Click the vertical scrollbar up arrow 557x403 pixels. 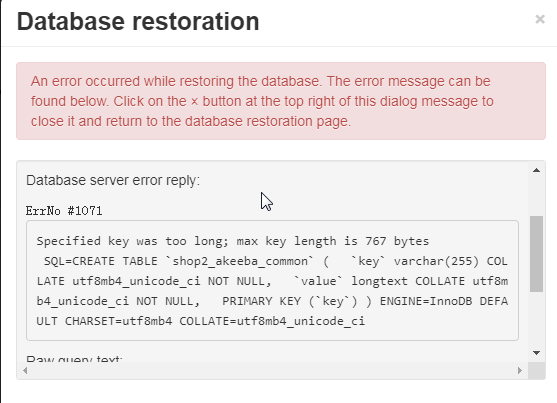pyautogui.click(x=536, y=170)
